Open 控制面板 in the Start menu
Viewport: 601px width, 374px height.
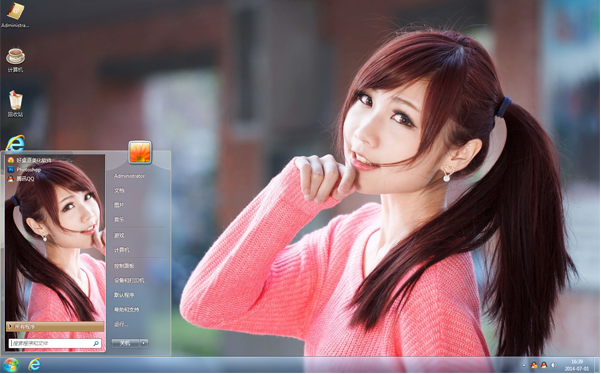(124, 266)
